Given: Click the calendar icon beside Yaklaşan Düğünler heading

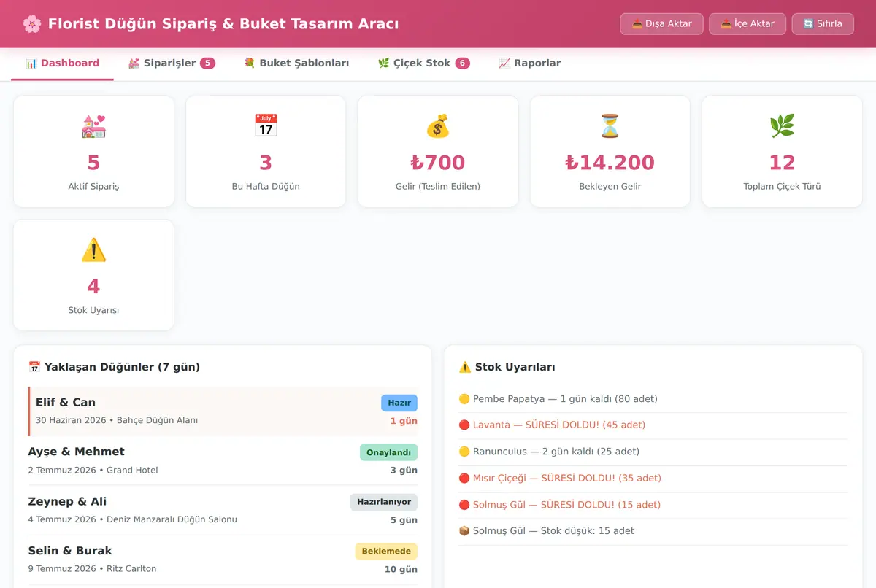Looking at the screenshot, I should pos(34,367).
